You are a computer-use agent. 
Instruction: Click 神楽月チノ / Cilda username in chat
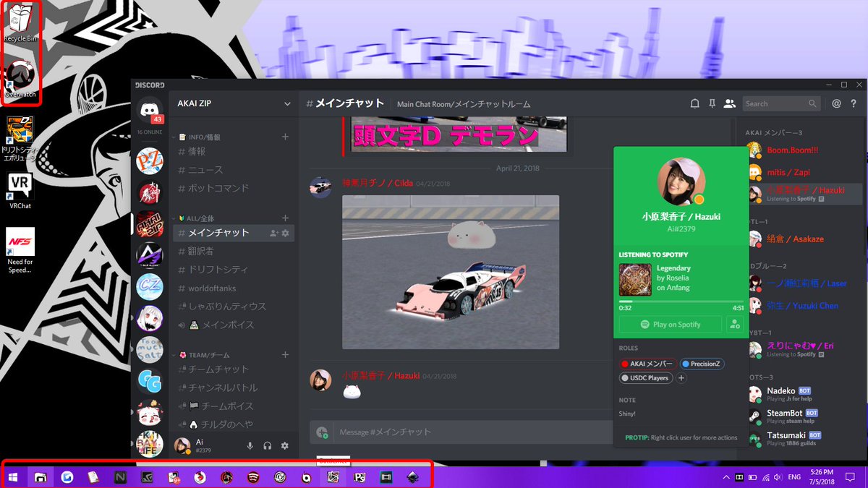click(x=378, y=183)
